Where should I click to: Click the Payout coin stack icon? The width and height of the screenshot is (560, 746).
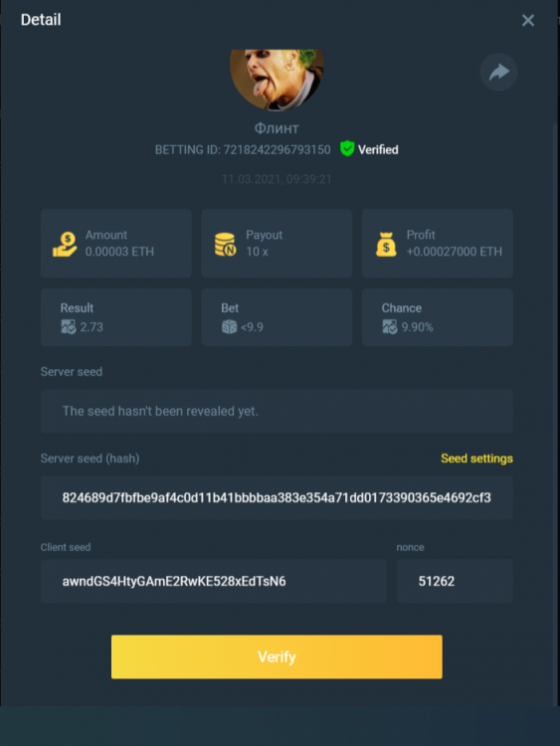[225, 244]
